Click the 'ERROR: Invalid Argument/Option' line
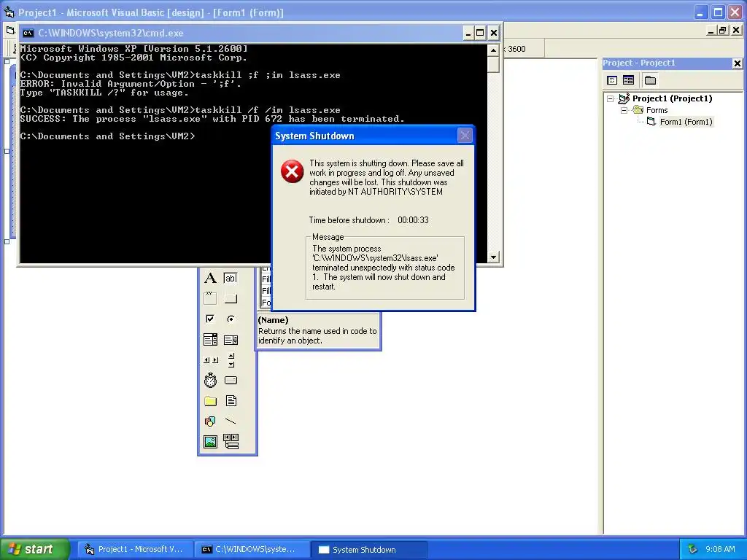Image resolution: width=747 pixels, height=560 pixels. (131, 85)
